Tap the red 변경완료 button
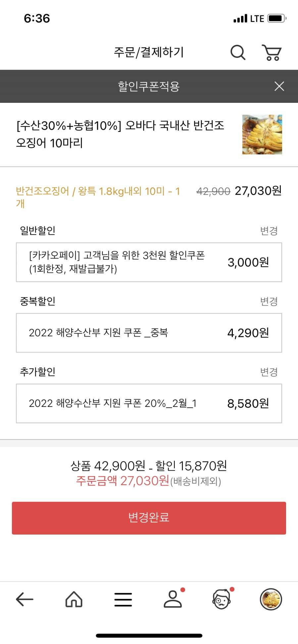This screenshot has height=644, width=298. [x=149, y=518]
